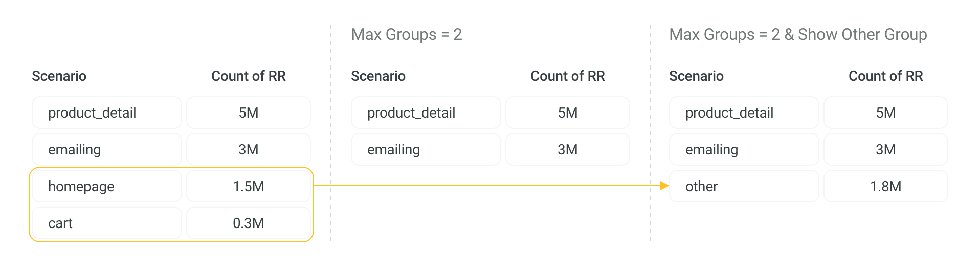Click the 'Max Groups = 2' heading
The height and width of the screenshot is (272, 980).
(407, 34)
